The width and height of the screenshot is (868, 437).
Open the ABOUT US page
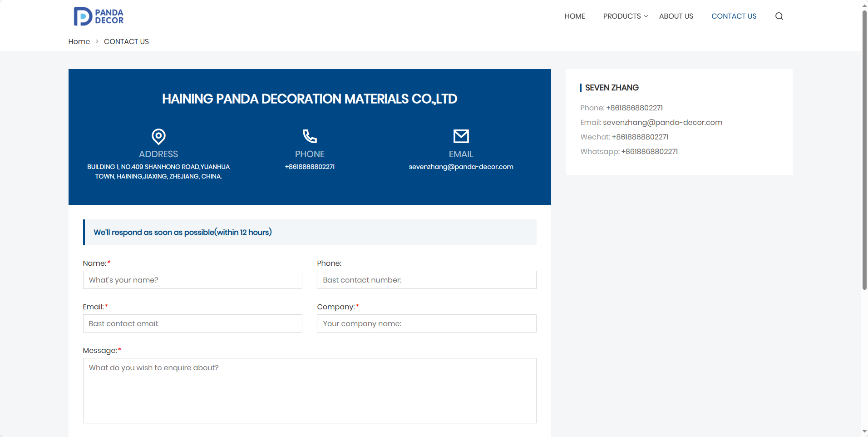click(x=676, y=16)
